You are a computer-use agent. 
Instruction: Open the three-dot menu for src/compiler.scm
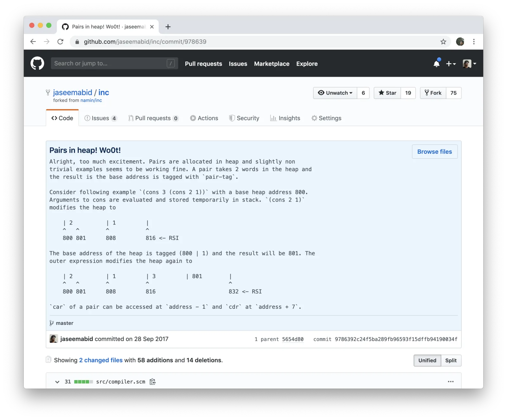451,382
